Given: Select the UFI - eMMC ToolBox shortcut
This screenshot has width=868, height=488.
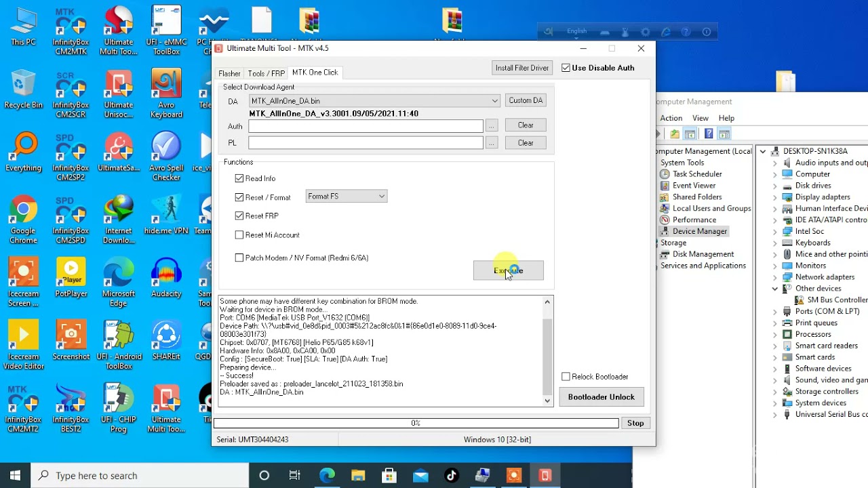Looking at the screenshot, I should (x=166, y=32).
